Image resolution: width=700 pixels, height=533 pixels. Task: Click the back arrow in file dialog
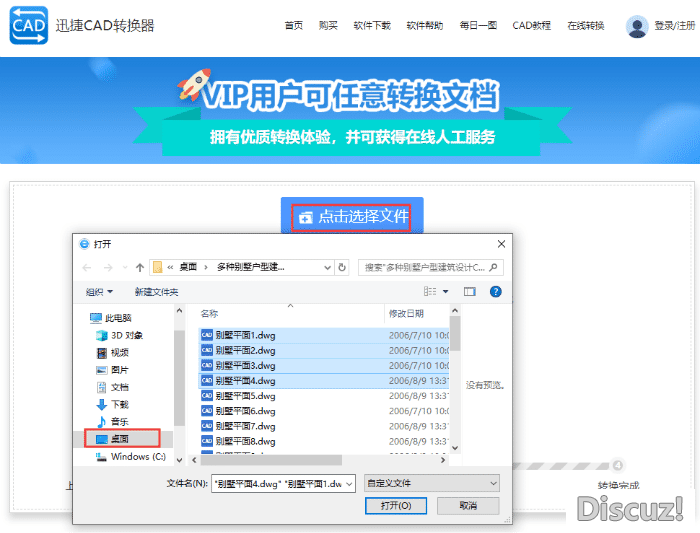click(x=87, y=267)
